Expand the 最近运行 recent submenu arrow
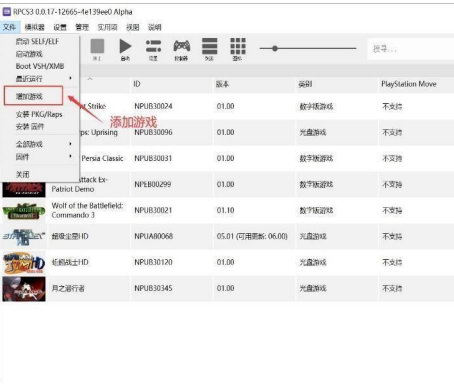Image resolution: width=454 pixels, height=384 pixels. click(x=70, y=78)
